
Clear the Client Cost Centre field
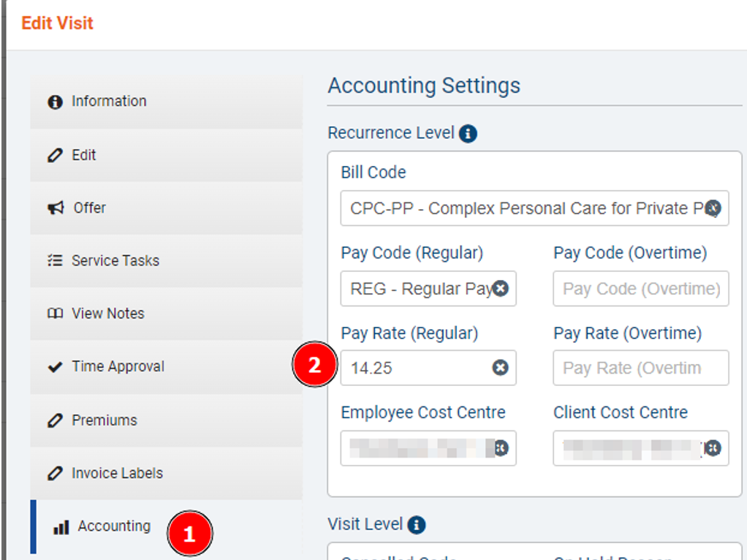[713, 448]
